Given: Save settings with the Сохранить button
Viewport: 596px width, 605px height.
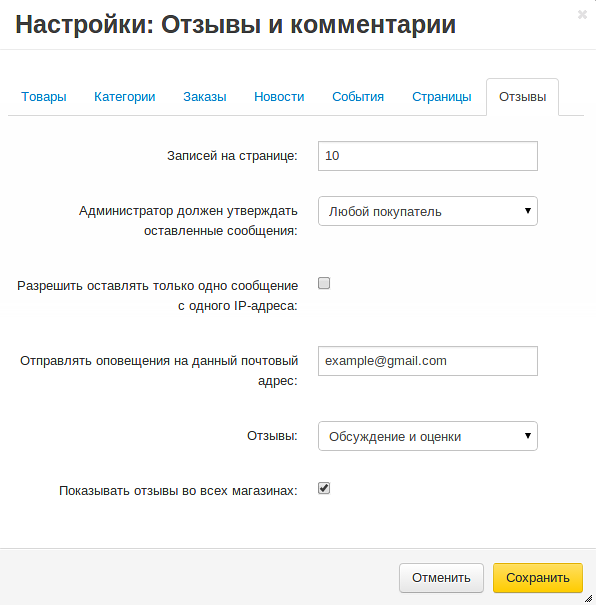Looking at the screenshot, I should [x=538, y=578].
